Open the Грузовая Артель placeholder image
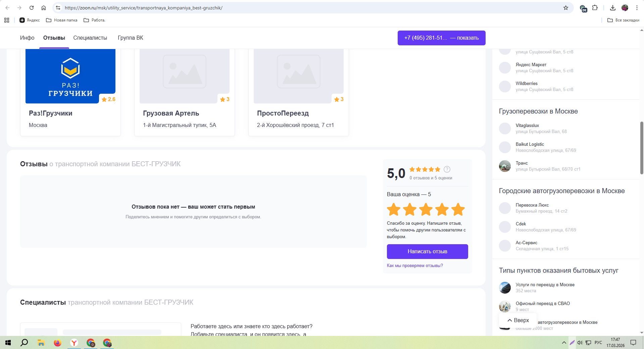This screenshot has height=349, width=644. click(x=185, y=76)
